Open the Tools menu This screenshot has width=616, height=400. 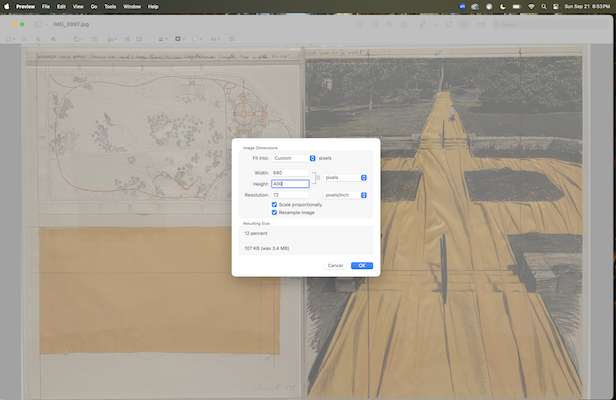point(109,6)
